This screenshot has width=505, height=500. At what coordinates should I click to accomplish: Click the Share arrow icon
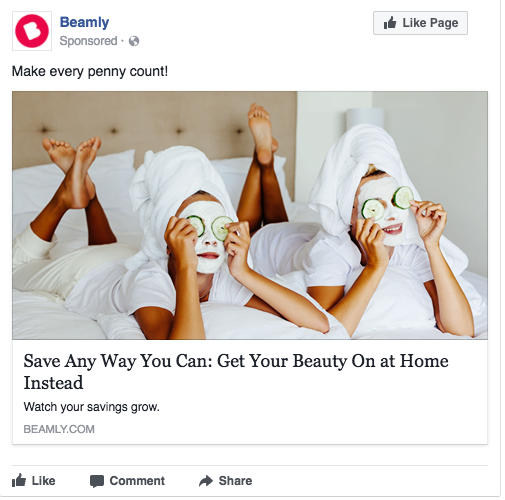coord(206,481)
